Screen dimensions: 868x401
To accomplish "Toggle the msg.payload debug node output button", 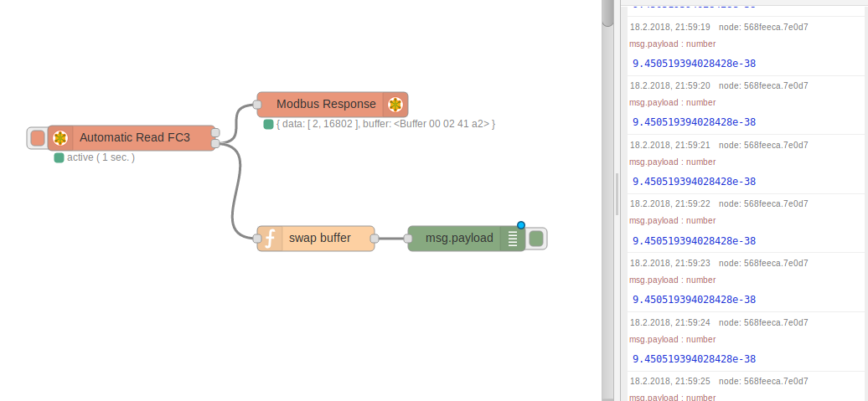I will 536,239.
